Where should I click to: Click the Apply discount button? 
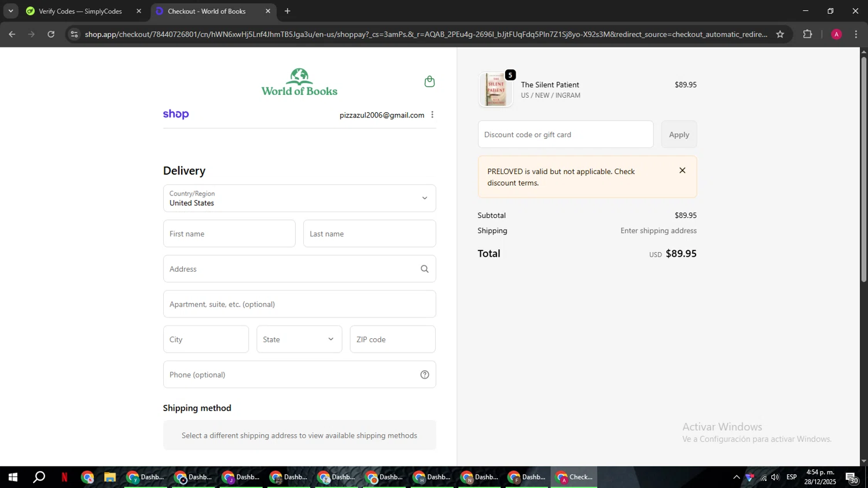click(679, 134)
